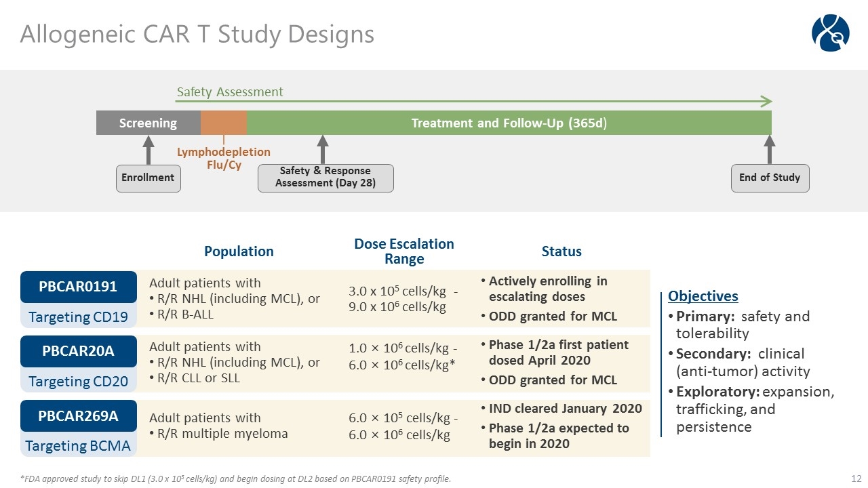Click the R/R multiple myeloma bullet
The height and width of the screenshot is (488, 868).
pos(218,434)
